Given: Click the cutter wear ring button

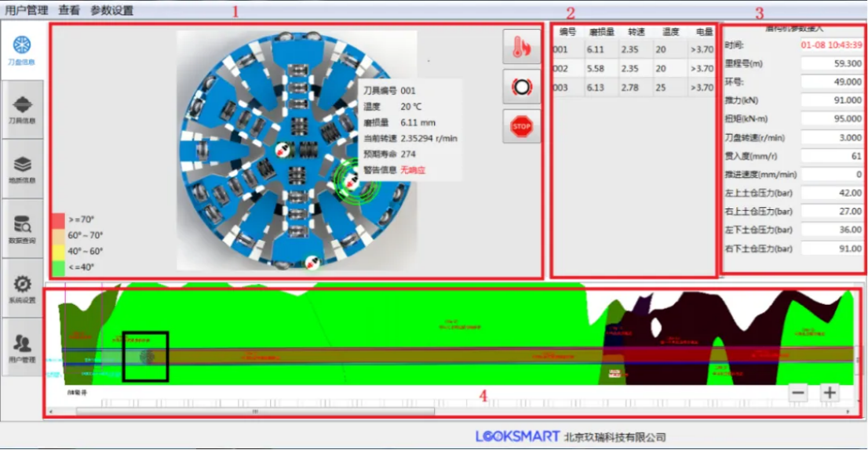Looking at the screenshot, I should (x=521, y=86).
